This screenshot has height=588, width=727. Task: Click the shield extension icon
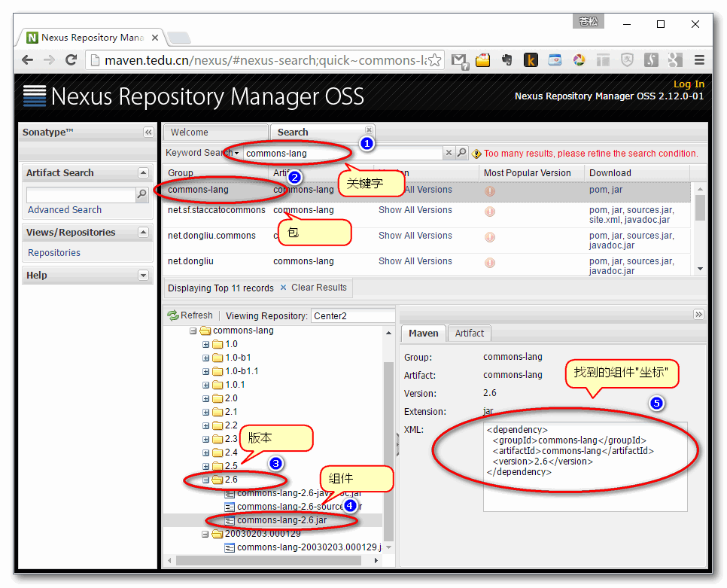point(627,60)
